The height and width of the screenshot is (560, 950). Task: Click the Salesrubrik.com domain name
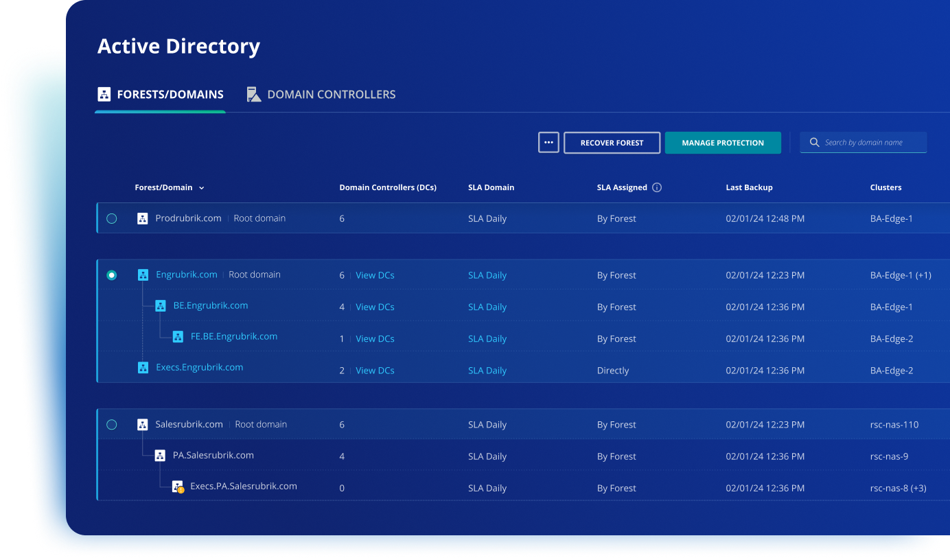189,424
